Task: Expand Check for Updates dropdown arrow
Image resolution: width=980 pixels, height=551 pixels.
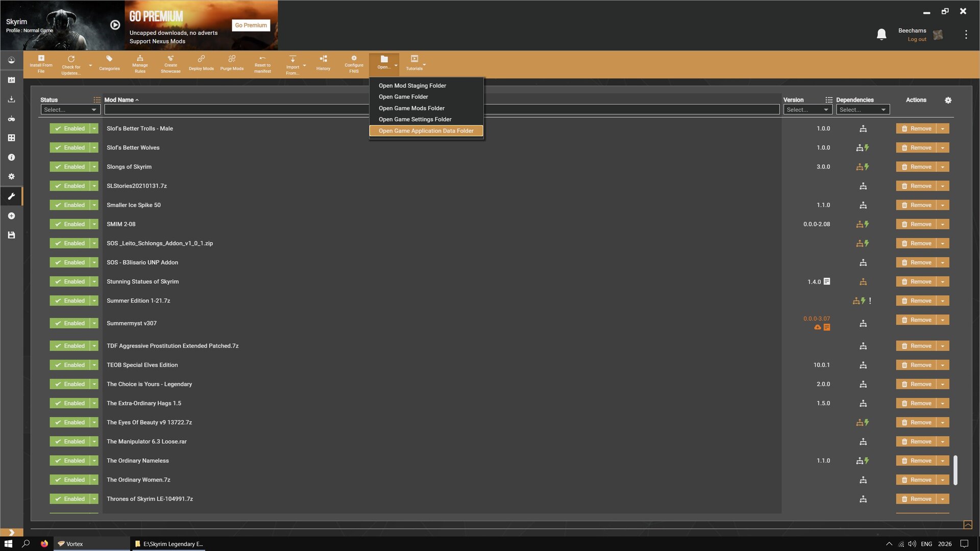Action: pyautogui.click(x=90, y=65)
